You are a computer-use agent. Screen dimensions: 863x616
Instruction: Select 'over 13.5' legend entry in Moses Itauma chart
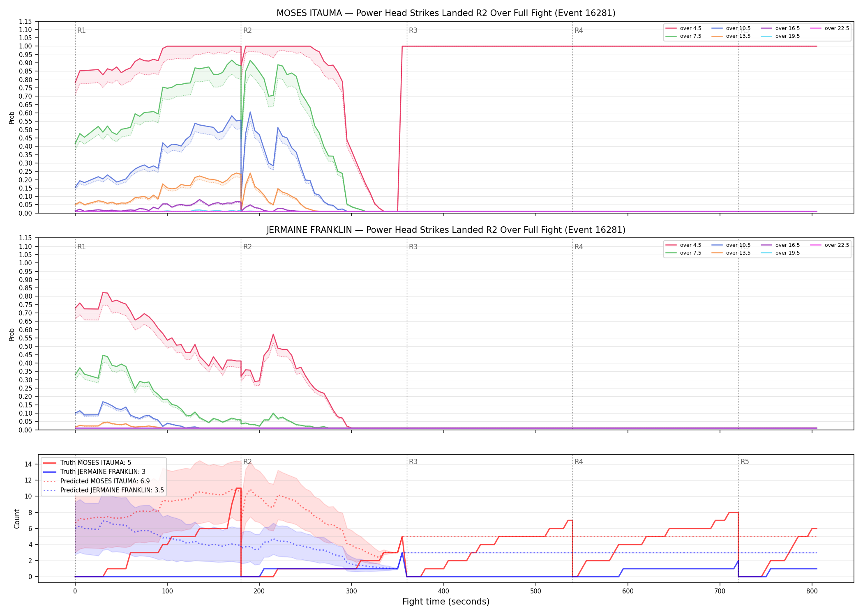731,36
